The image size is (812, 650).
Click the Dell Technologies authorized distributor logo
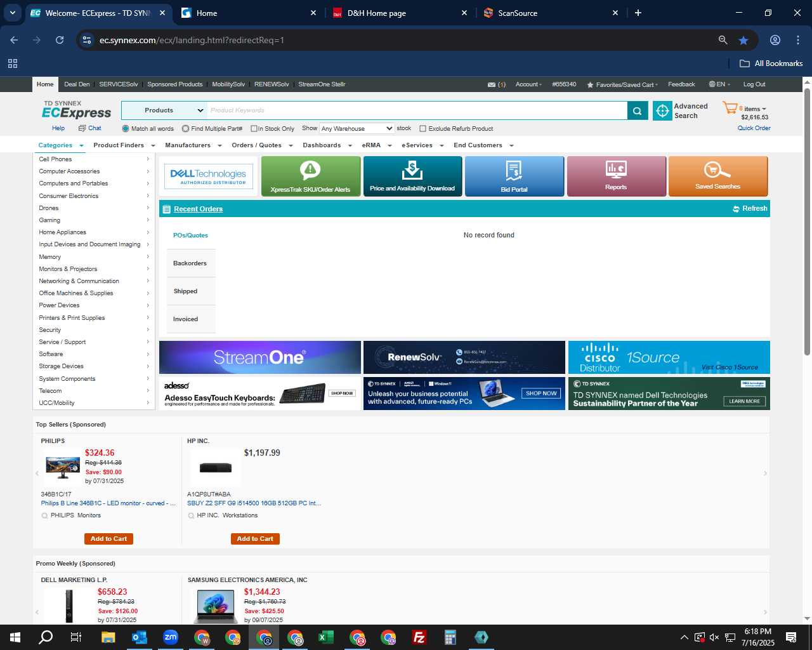pos(209,176)
